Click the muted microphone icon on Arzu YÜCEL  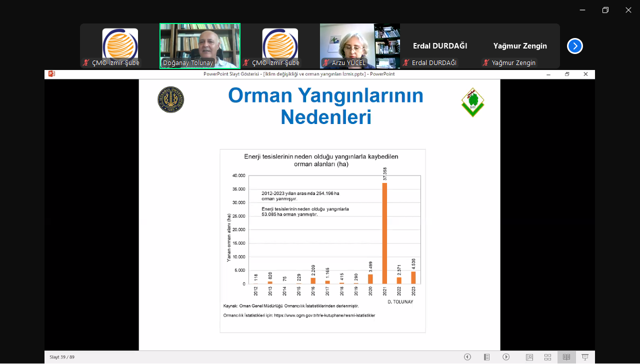pyautogui.click(x=326, y=63)
